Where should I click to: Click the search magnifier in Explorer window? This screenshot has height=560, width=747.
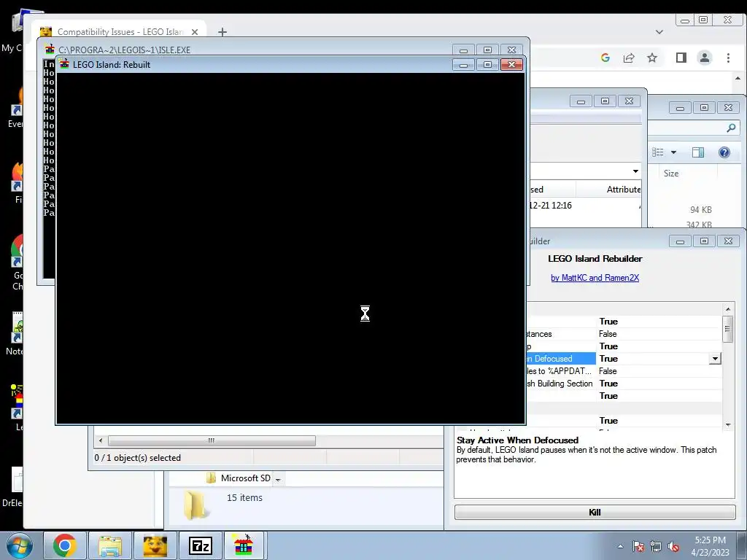(x=731, y=128)
